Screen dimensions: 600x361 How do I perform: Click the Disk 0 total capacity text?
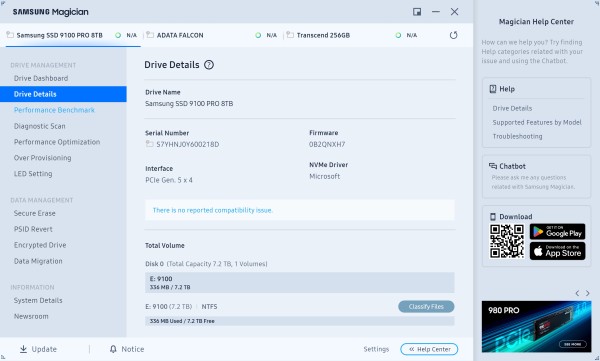[206, 264]
